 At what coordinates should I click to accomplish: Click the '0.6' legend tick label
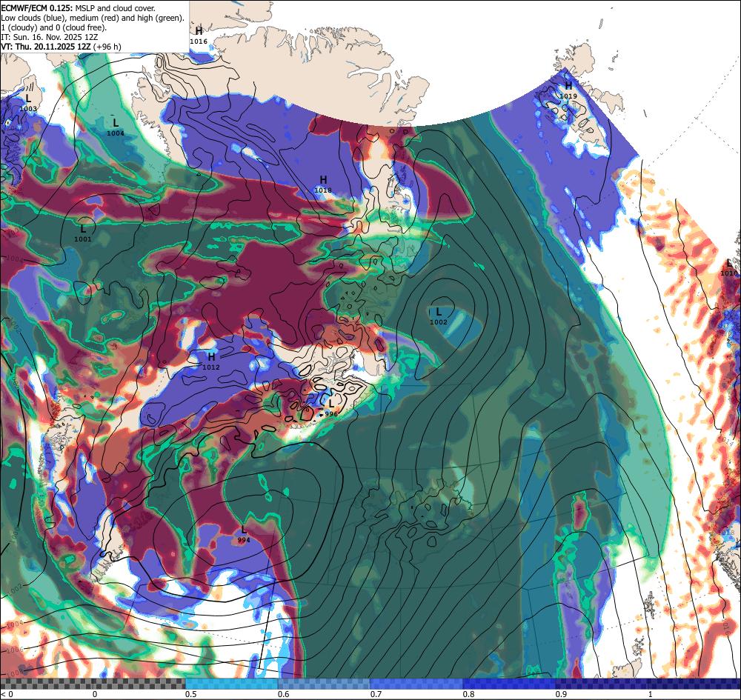tap(284, 694)
